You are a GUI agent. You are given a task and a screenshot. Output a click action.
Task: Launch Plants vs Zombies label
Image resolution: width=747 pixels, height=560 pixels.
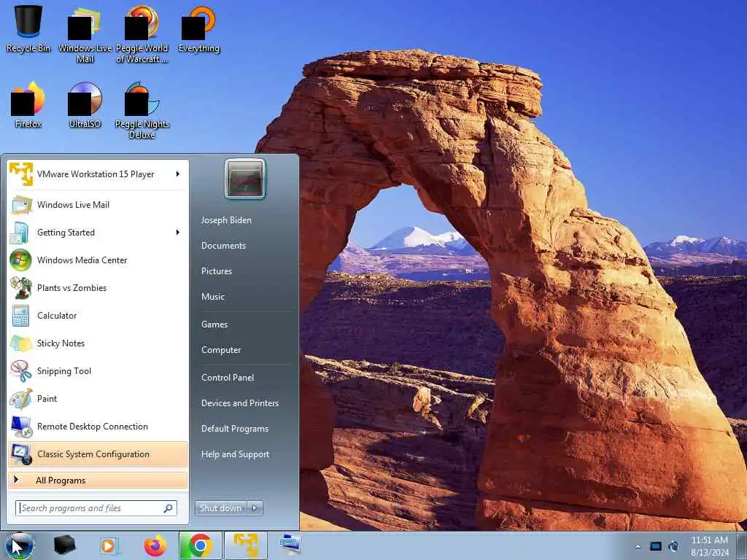coord(72,287)
